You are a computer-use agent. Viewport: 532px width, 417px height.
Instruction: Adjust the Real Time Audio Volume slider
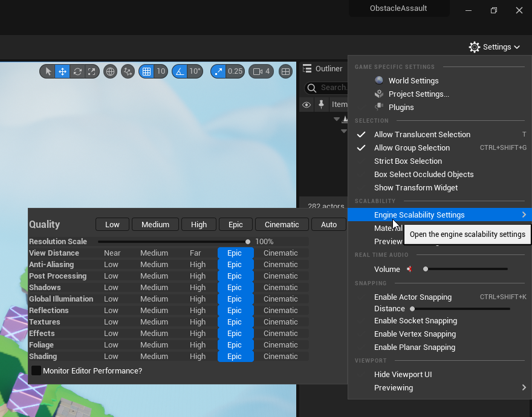[x=465, y=269]
